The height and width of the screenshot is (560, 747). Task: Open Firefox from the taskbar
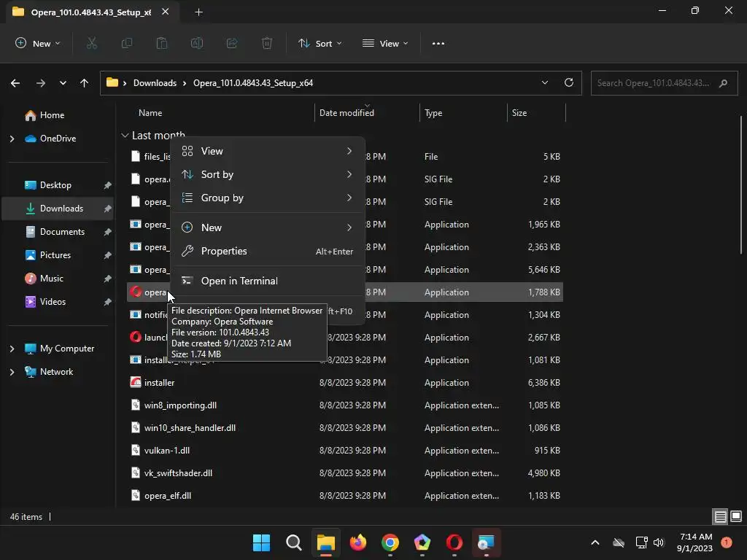357,542
